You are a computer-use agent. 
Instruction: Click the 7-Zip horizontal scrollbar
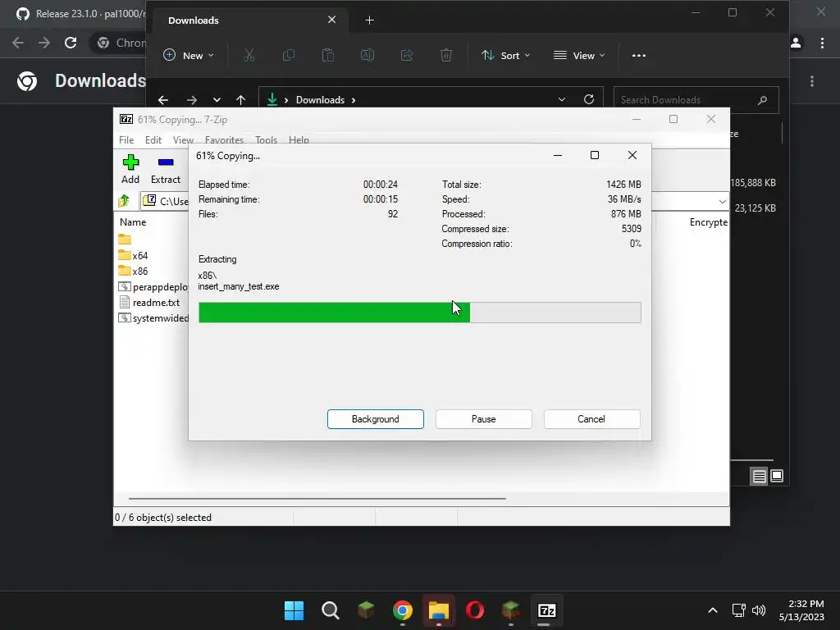pos(317,498)
